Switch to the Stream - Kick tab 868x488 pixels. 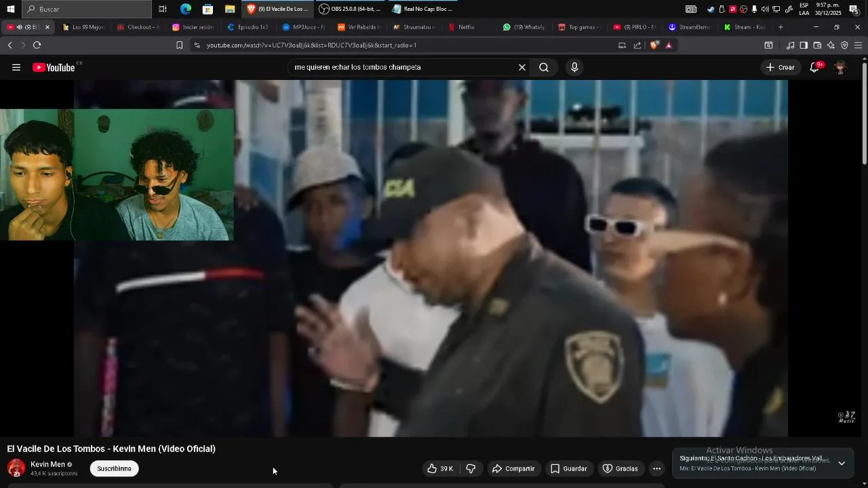[745, 27]
